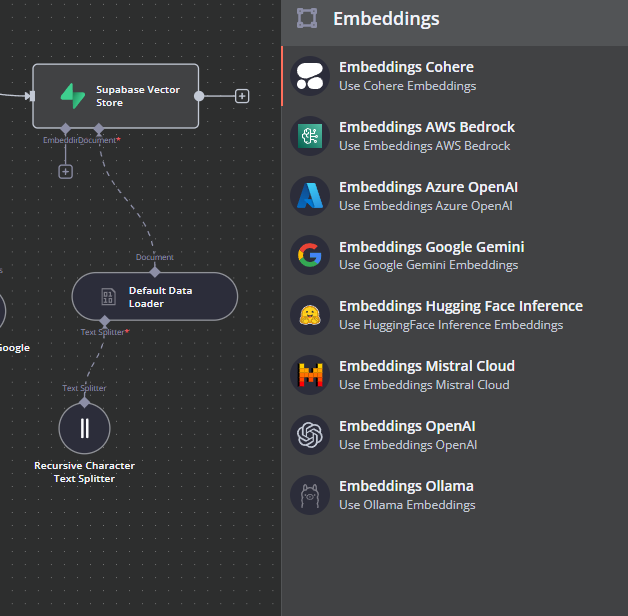Click plus button under Embedding connector

pyautogui.click(x=66, y=171)
